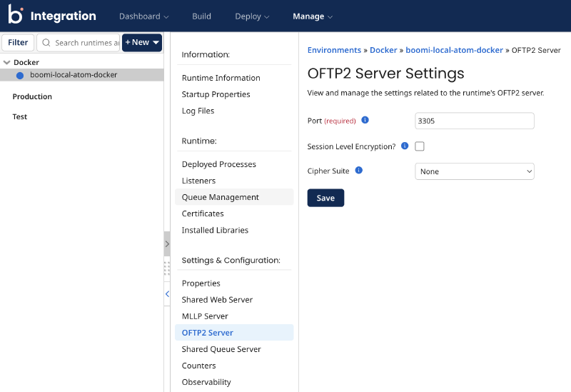Screen dimensions: 571x392
Task: Click the Session Level Encryption info icon
Action: pos(405,146)
